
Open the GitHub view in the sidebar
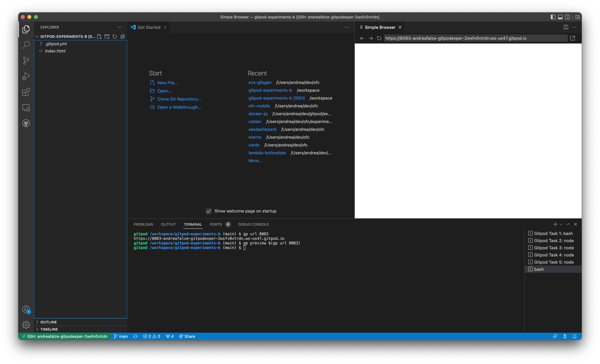[x=26, y=123]
